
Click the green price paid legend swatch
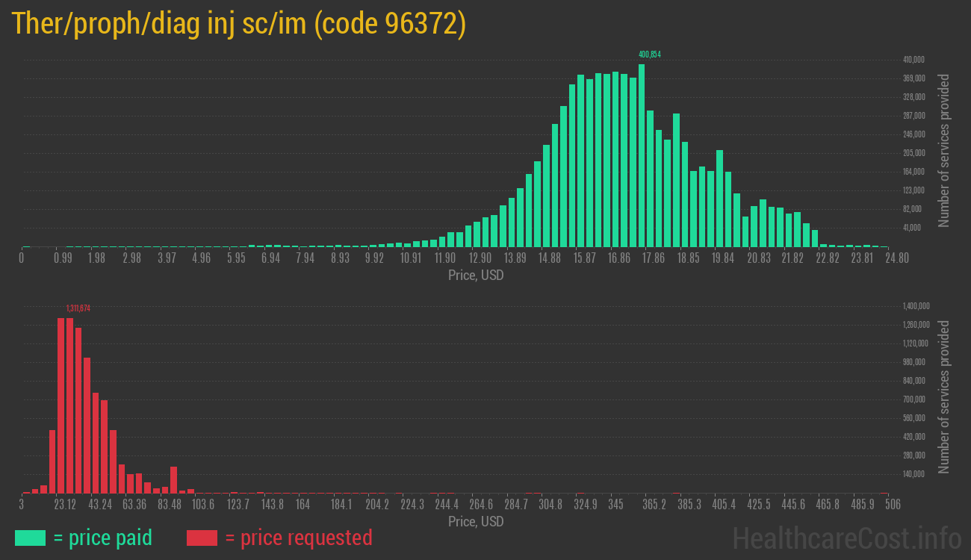(30, 538)
